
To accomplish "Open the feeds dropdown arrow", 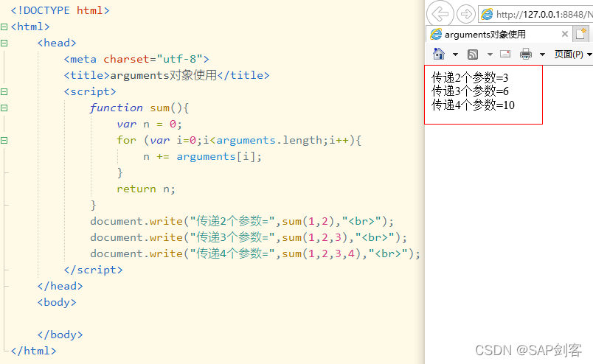I will [x=490, y=55].
